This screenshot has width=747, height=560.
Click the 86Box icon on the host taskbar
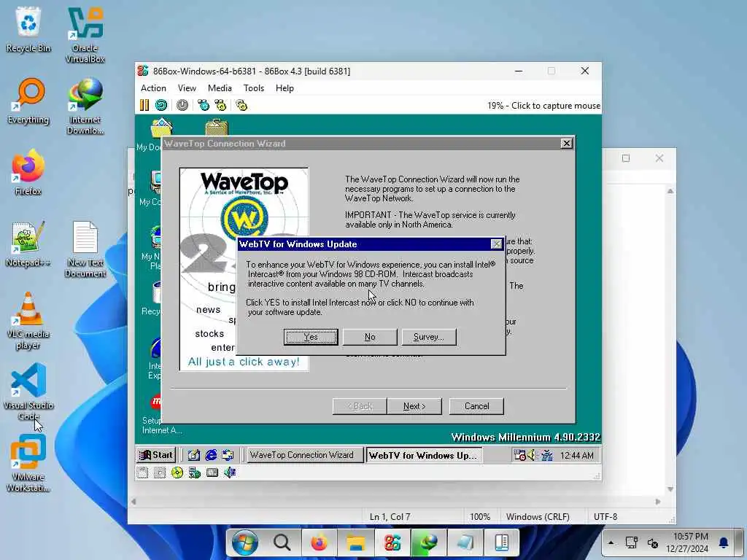[392, 542]
